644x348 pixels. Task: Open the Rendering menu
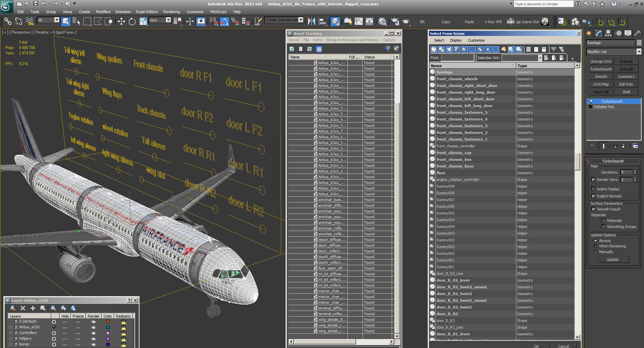(x=171, y=12)
